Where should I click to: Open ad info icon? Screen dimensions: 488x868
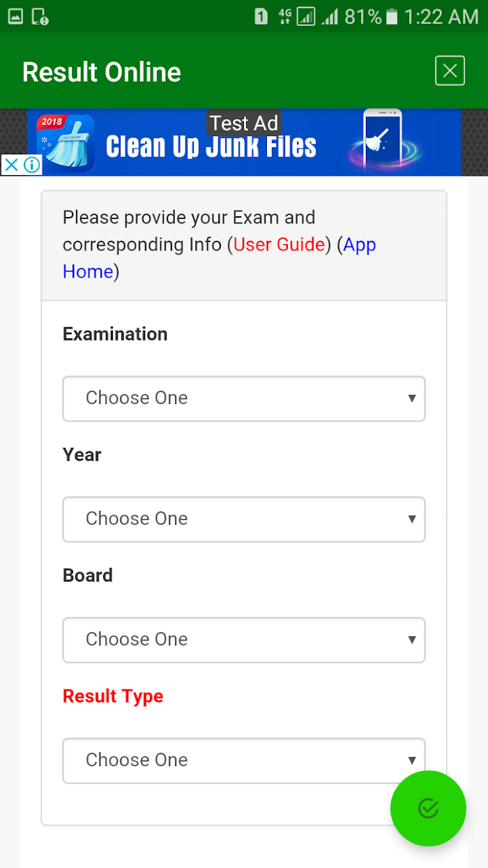(x=31, y=165)
